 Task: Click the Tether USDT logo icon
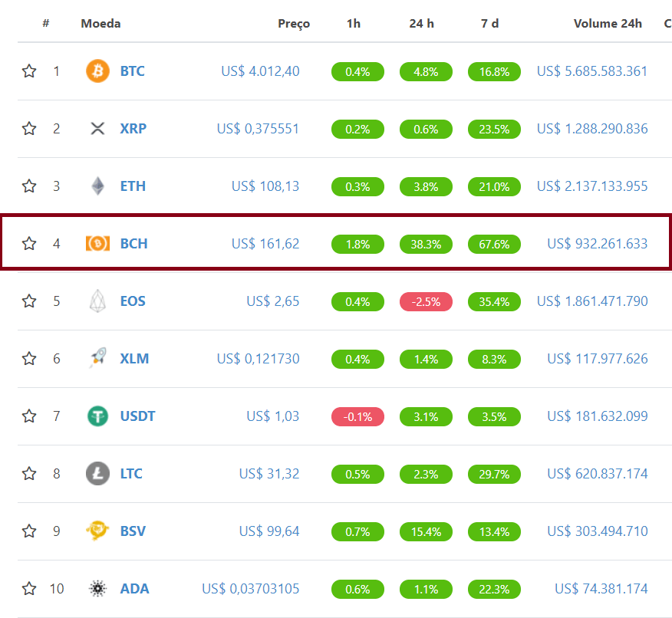coord(97,416)
